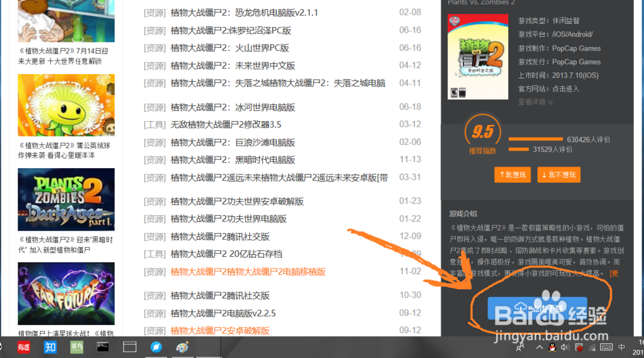This screenshot has height=358, width=644.
Task: Open the volume tray icon
Action: coord(565,347)
